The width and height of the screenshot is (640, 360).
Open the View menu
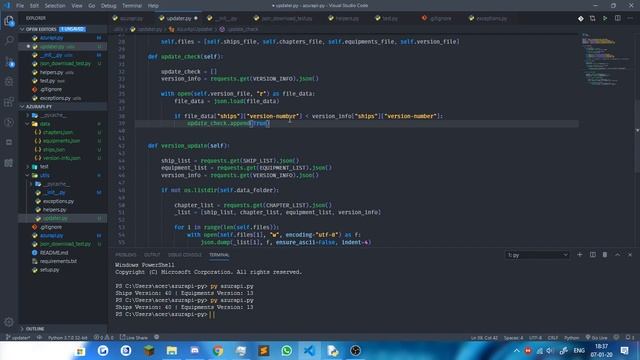[77, 6]
